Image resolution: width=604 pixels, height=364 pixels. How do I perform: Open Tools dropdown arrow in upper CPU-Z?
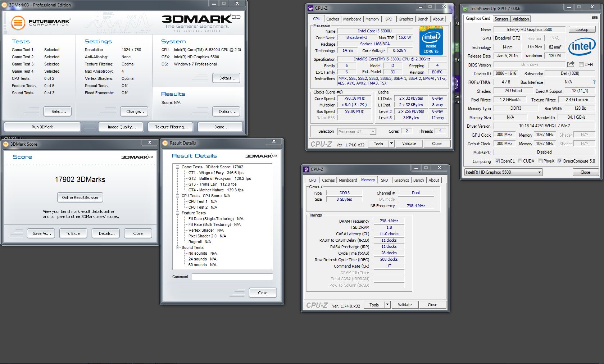[x=392, y=144]
